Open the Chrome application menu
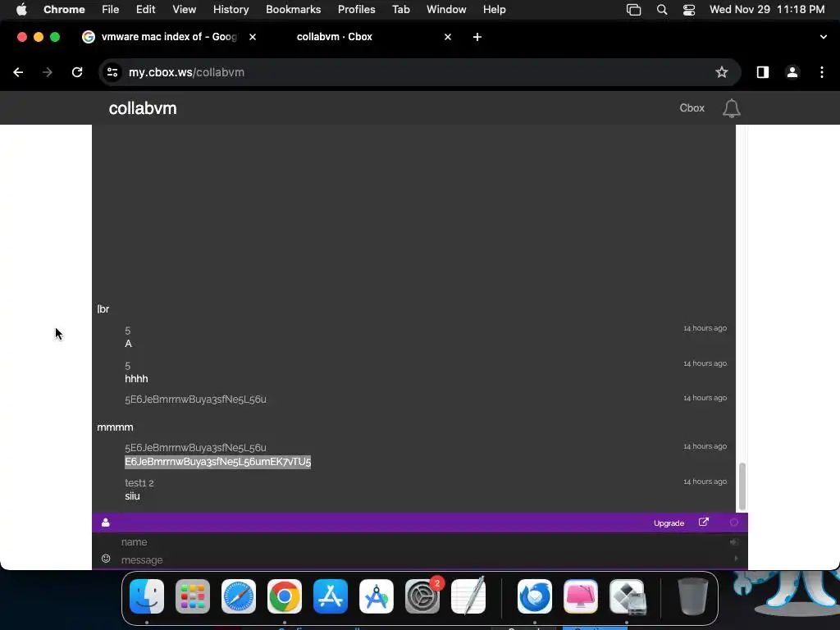 click(64, 9)
